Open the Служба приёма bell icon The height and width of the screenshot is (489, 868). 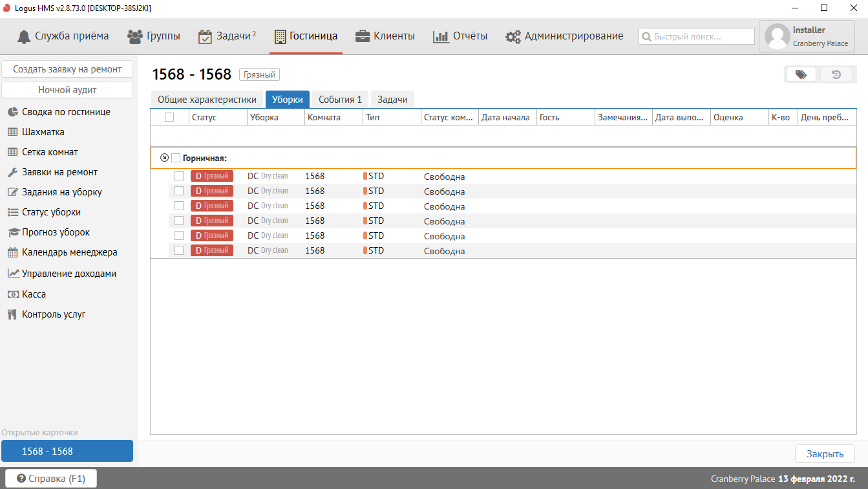pyautogui.click(x=25, y=36)
